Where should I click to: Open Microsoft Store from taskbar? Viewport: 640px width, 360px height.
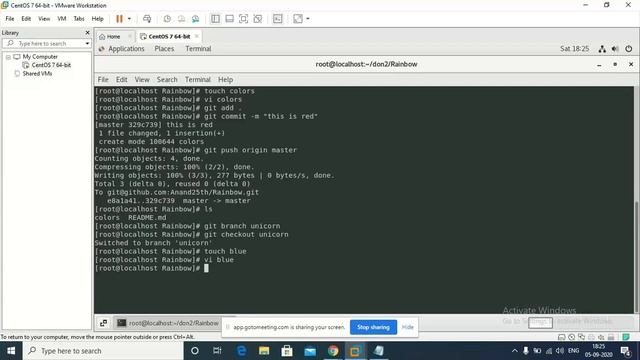(287, 351)
